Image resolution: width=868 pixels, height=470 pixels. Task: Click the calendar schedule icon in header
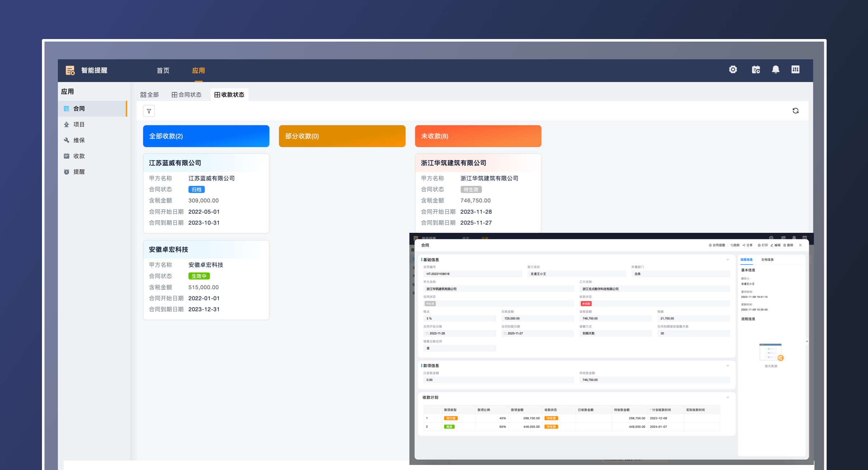pos(756,69)
